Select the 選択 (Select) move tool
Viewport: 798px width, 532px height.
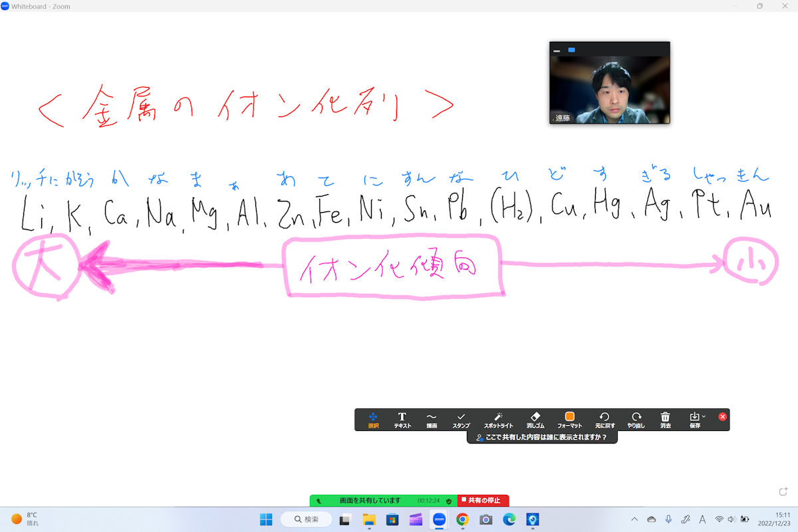pyautogui.click(x=373, y=419)
